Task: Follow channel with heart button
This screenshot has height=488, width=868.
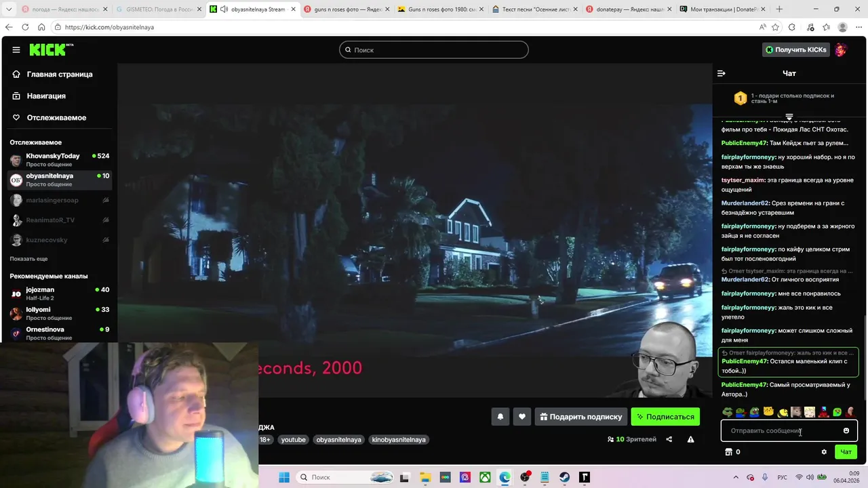Action: [x=521, y=417]
